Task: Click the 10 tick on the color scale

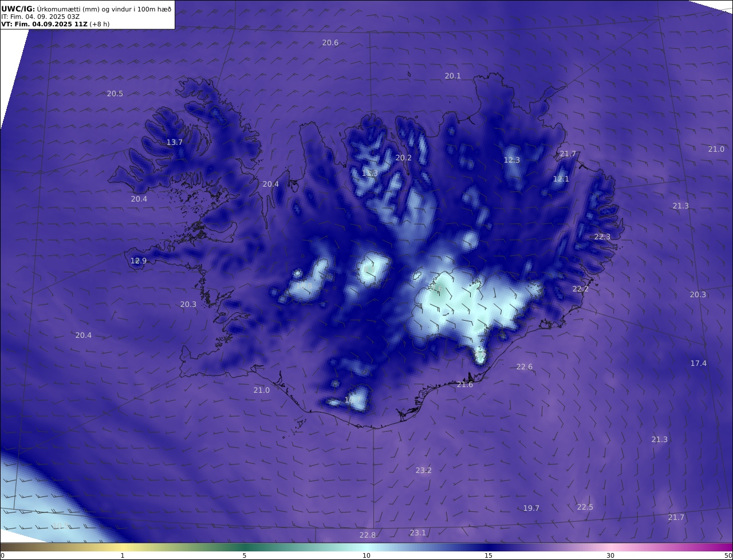Action: click(366, 555)
